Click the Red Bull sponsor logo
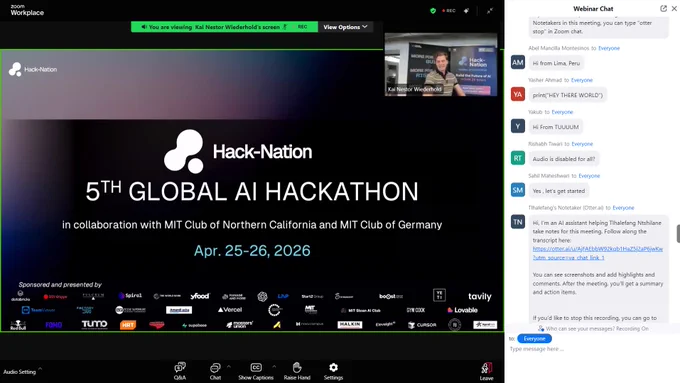The image size is (680, 383). (18, 325)
